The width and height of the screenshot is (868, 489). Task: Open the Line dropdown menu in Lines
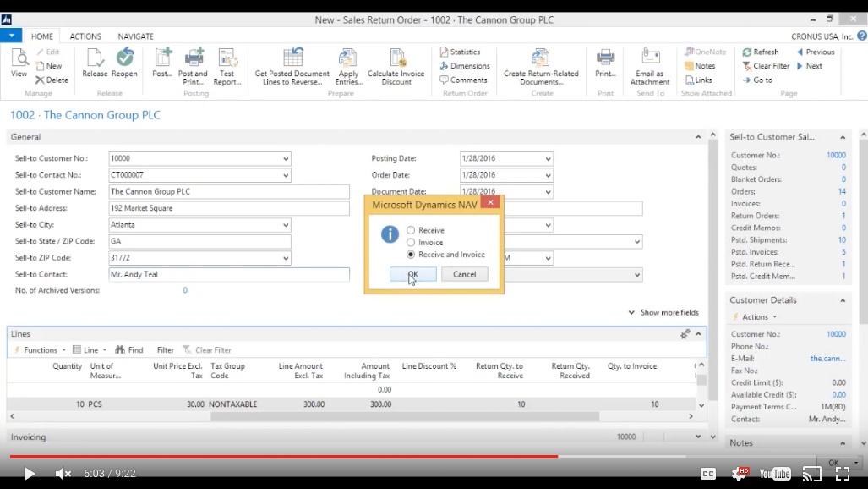(90, 350)
